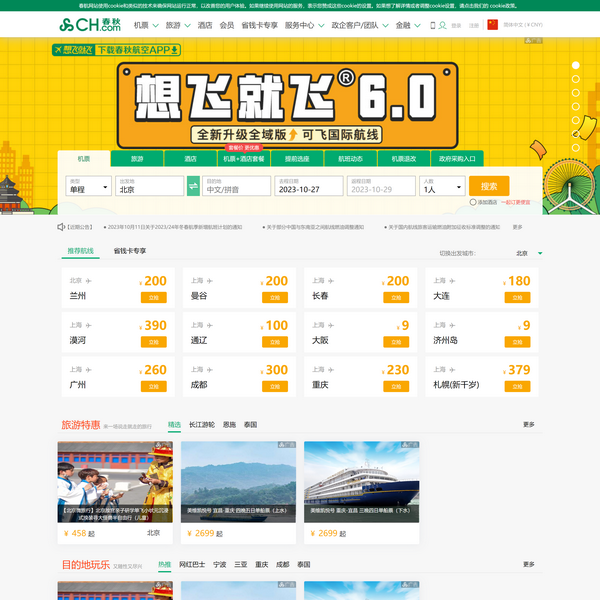Click the orange 搜索 search button
The width and height of the screenshot is (600, 600).
pos(489,186)
